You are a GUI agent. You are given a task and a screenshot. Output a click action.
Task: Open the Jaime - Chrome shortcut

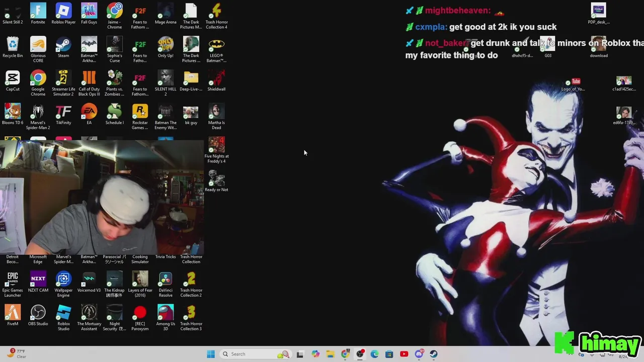(x=115, y=16)
